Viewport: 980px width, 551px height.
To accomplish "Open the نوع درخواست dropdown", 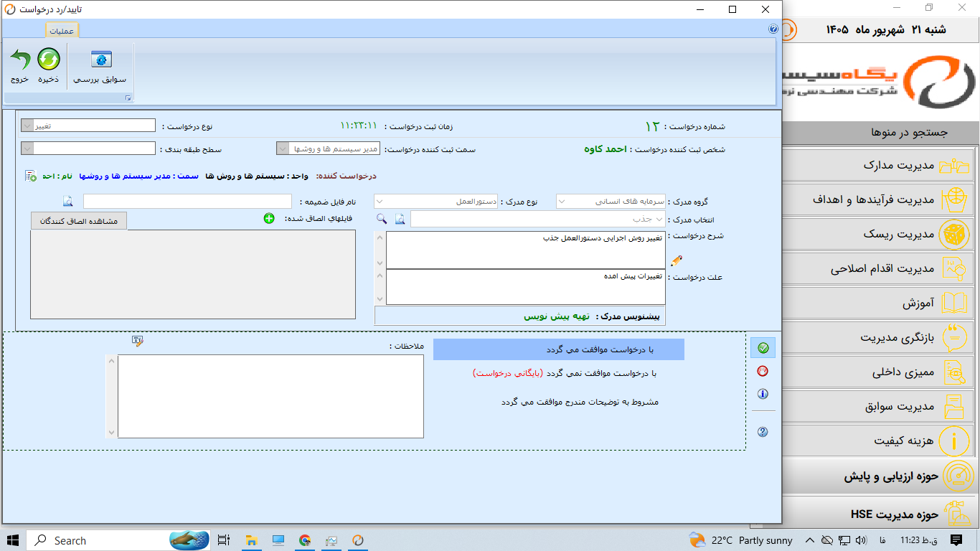I will [27, 126].
